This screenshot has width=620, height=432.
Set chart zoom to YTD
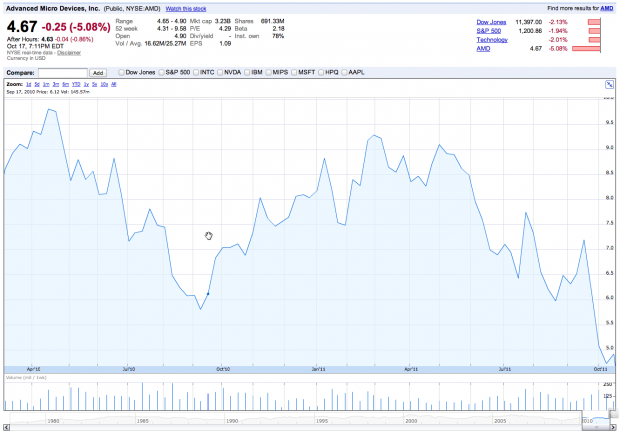pos(76,84)
